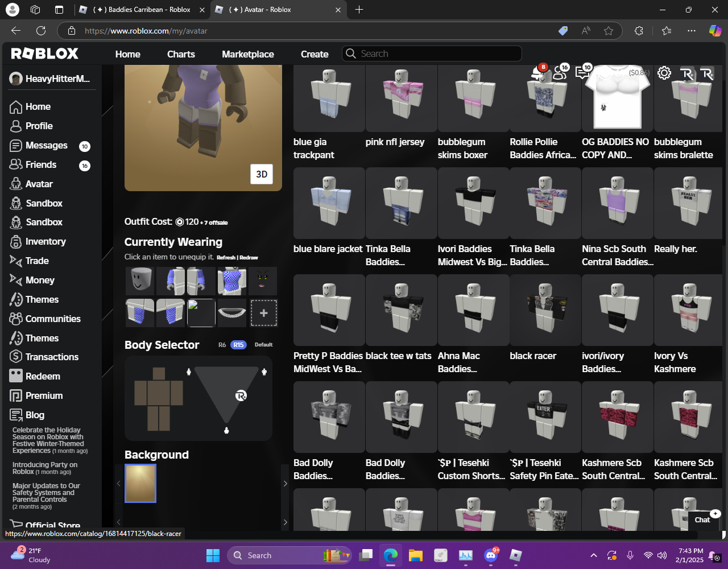Open Discord from the Windows taskbar
The height and width of the screenshot is (569, 728).
click(491, 555)
